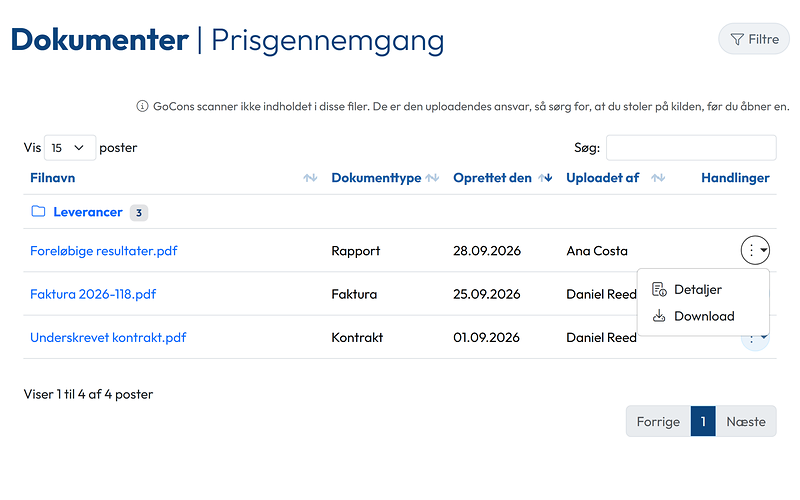800x500 pixels.
Task: Click the date 01.09.2026
Action: pos(486,338)
